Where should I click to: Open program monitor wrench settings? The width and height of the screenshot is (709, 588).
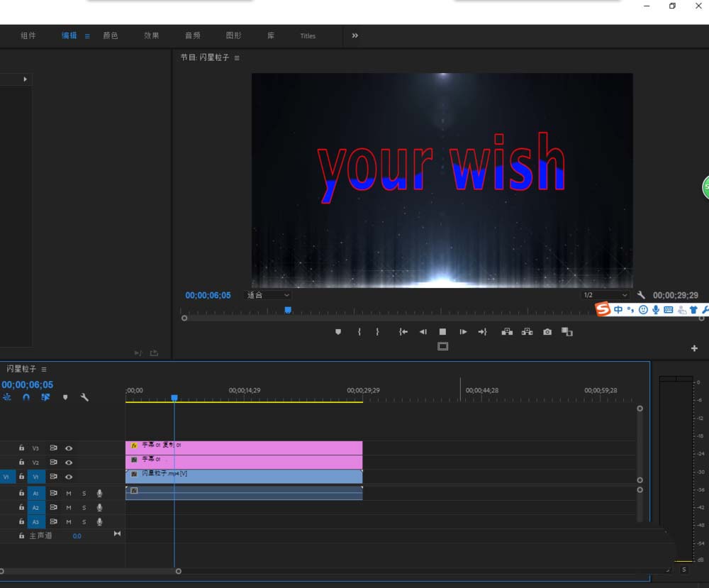(641, 295)
